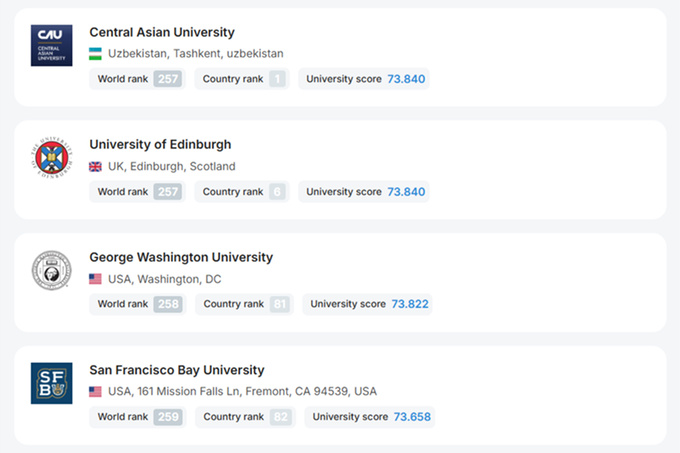The width and height of the screenshot is (680, 453).
Task: Open the University of Edinburgh title link
Action: (160, 145)
